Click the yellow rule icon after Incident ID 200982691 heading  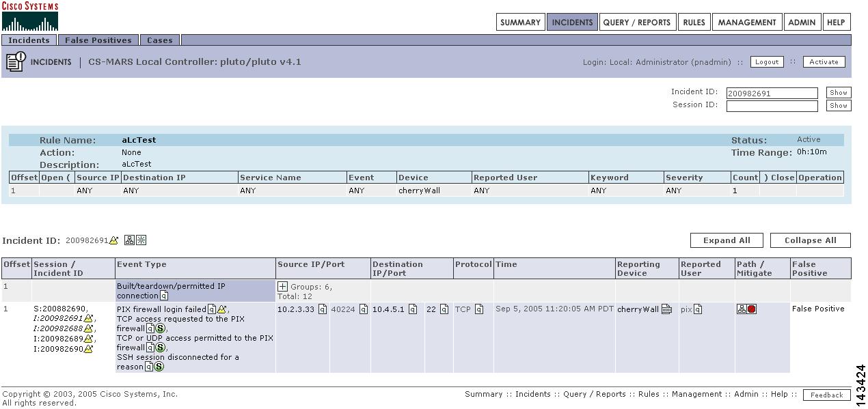coord(114,240)
